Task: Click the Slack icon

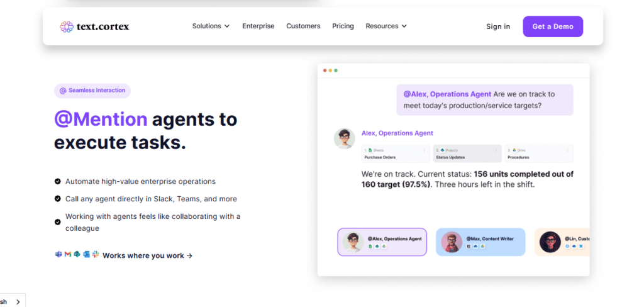Action: coord(96,255)
